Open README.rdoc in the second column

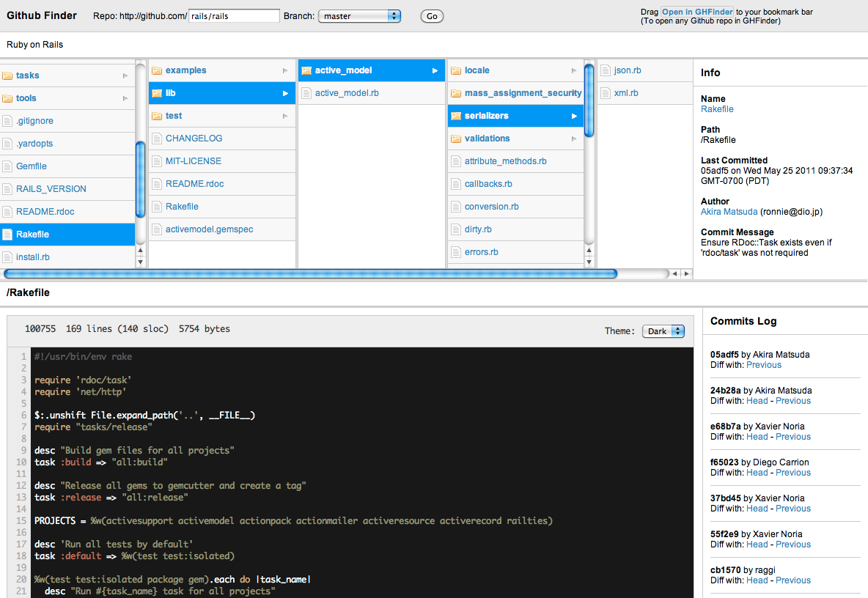pyautogui.click(x=194, y=184)
